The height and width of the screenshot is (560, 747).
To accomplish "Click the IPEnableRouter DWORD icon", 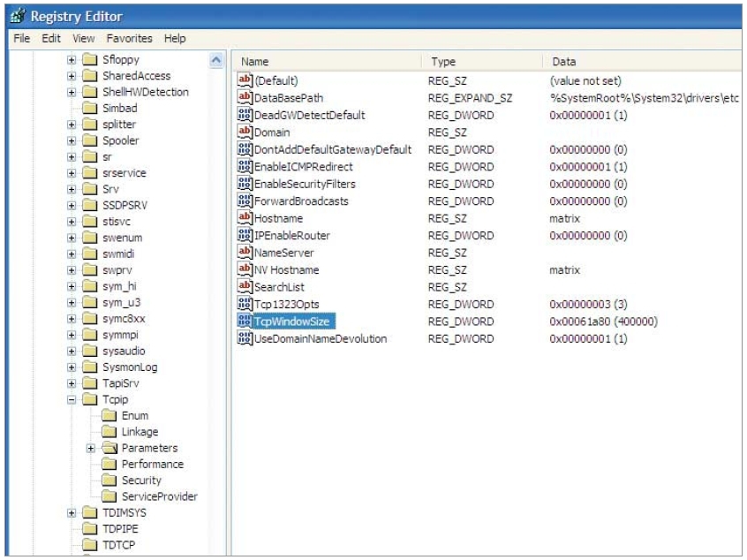I will click(x=245, y=234).
